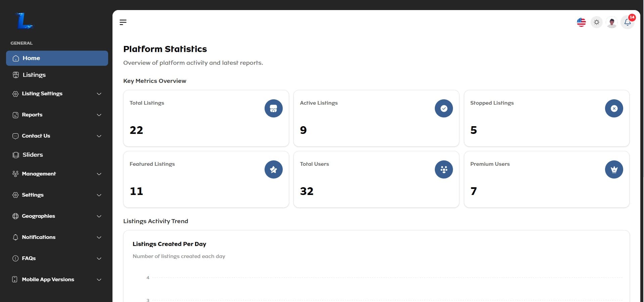
Task: Click the GENERAL section label
Action: (x=21, y=43)
